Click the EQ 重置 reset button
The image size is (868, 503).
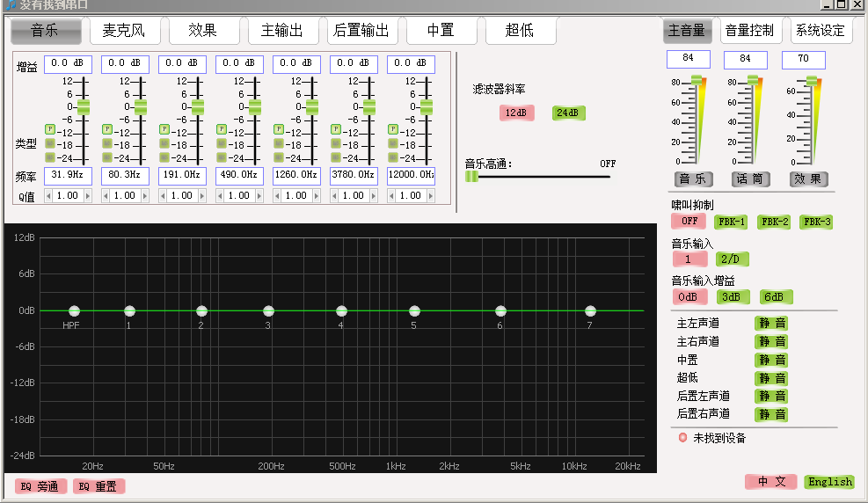(98, 486)
